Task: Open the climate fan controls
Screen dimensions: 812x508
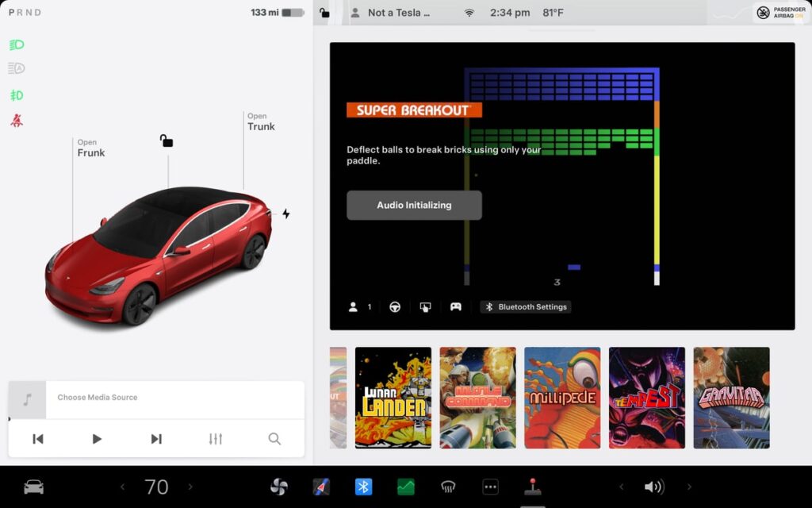Action: 279,487
